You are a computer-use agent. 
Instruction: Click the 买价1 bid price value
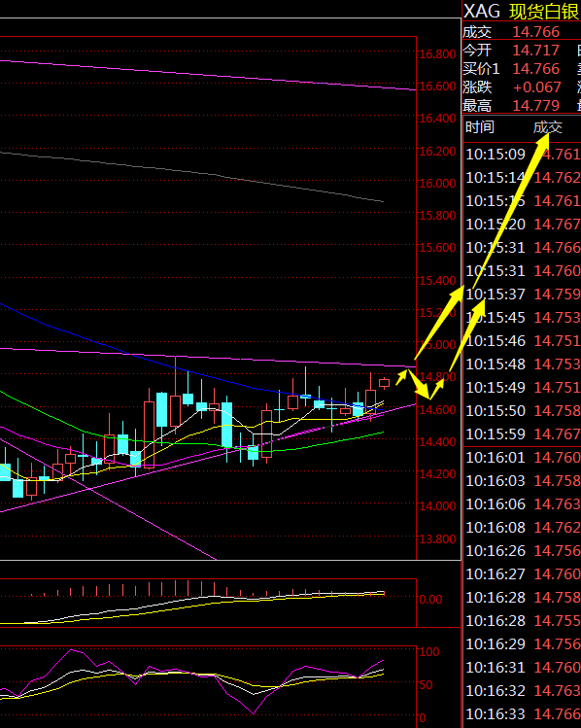(x=536, y=69)
